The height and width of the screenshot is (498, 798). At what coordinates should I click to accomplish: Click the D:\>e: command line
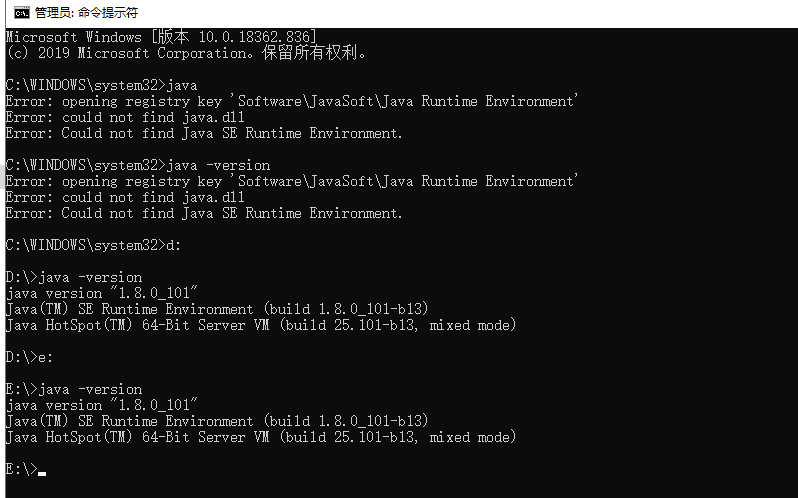point(30,357)
